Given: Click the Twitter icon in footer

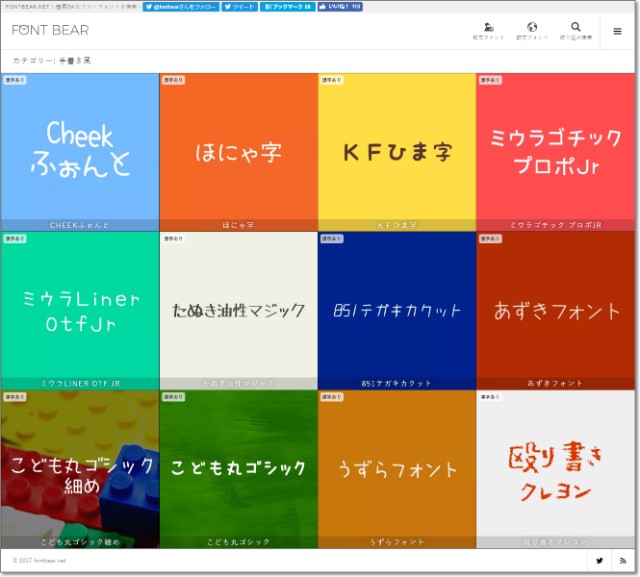Looking at the screenshot, I should (x=600, y=561).
